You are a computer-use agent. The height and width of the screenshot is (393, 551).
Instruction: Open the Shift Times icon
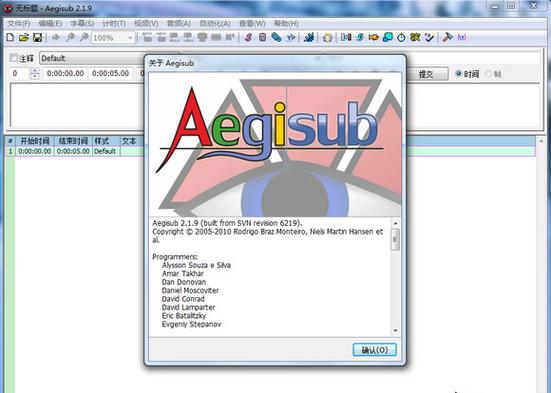click(x=346, y=37)
